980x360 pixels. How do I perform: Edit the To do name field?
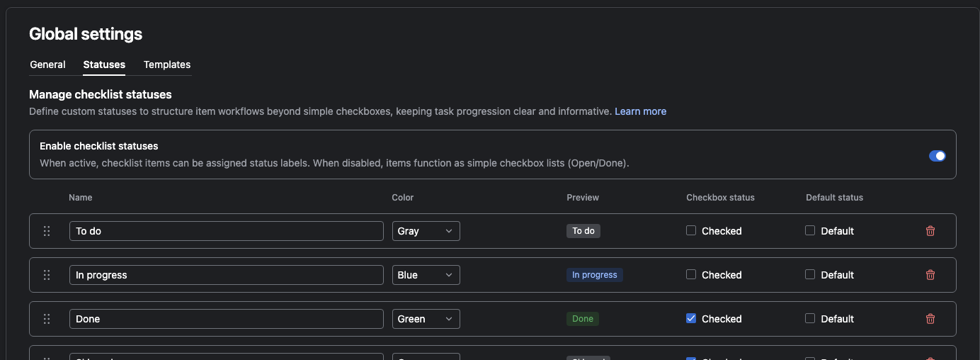point(227,231)
